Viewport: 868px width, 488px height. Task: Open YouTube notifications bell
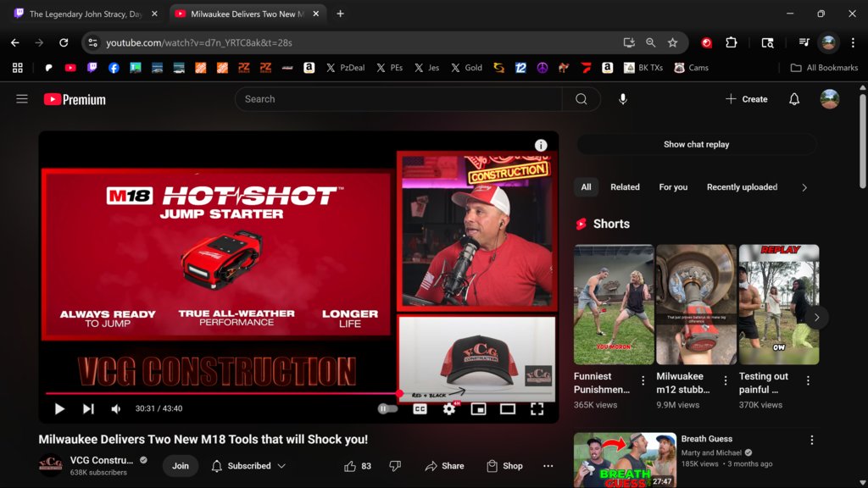tap(794, 99)
